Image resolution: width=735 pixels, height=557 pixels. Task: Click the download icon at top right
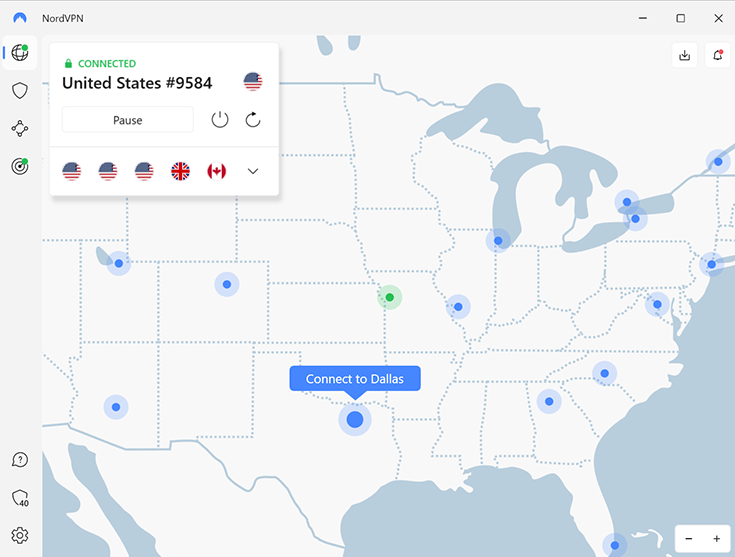[684, 55]
